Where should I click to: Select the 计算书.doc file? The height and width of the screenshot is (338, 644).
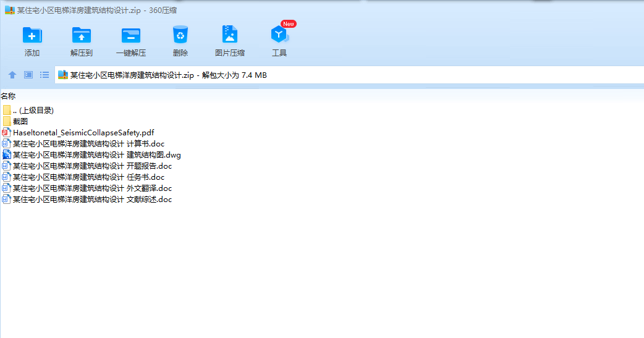click(88, 144)
